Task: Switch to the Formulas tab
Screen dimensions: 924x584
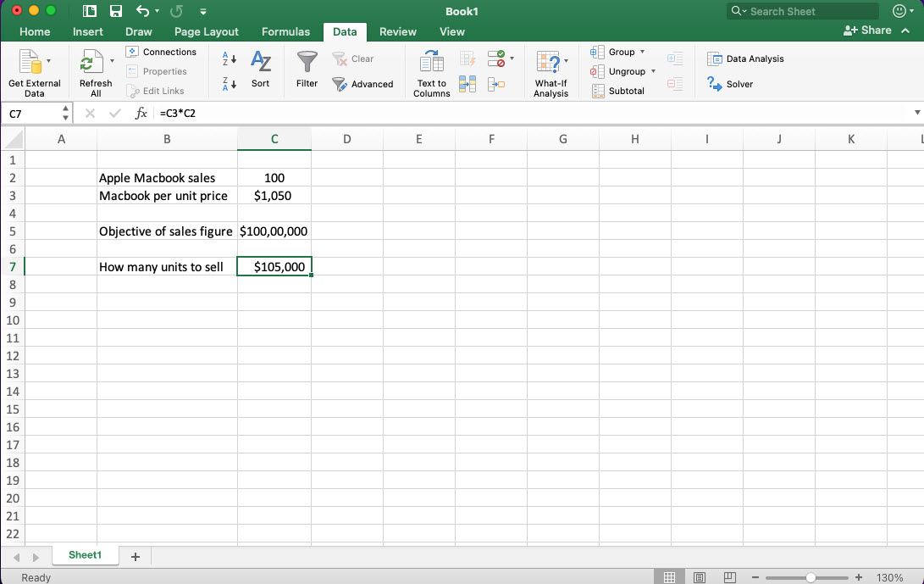Action: [x=285, y=31]
